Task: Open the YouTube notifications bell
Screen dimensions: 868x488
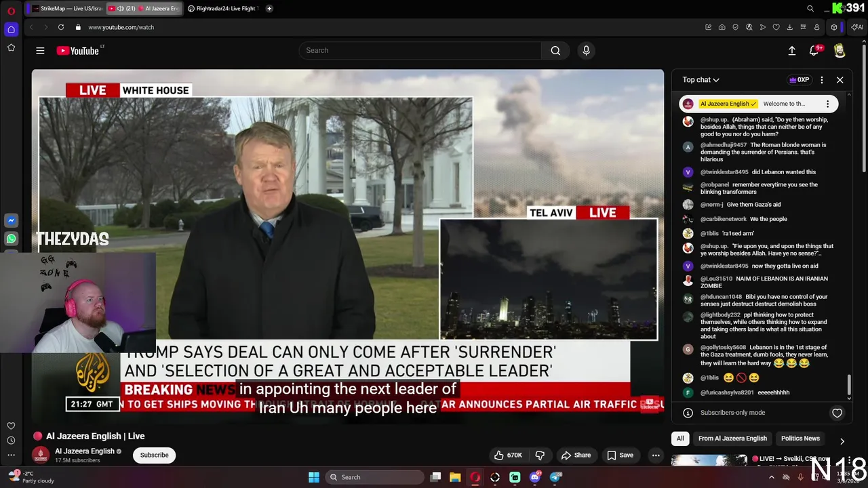Action: [814, 50]
